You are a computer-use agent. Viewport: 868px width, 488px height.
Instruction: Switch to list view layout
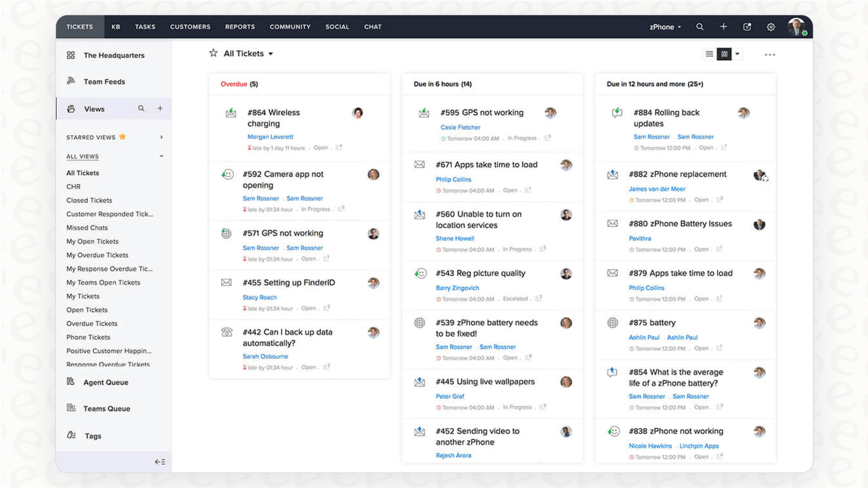point(709,54)
